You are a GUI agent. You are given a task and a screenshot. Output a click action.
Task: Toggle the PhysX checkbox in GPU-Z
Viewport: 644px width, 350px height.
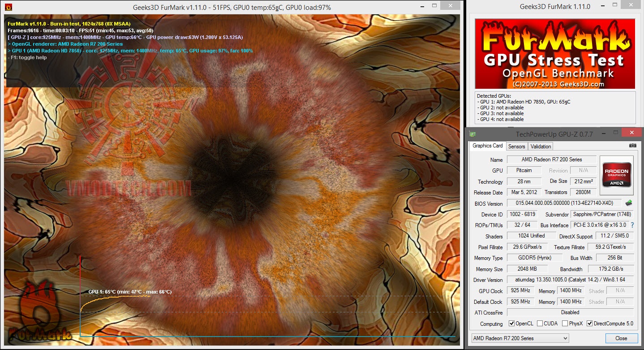click(x=565, y=324)
